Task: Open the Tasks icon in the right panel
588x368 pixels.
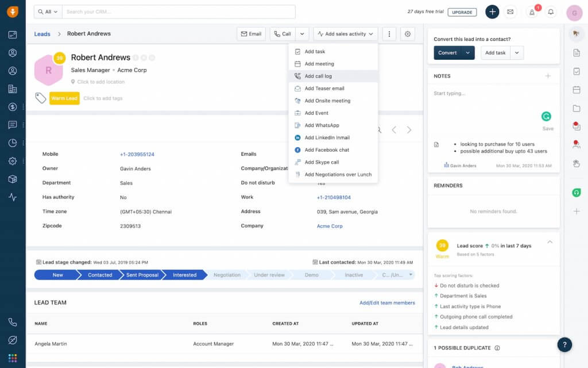Action: [x=576, y=71]
